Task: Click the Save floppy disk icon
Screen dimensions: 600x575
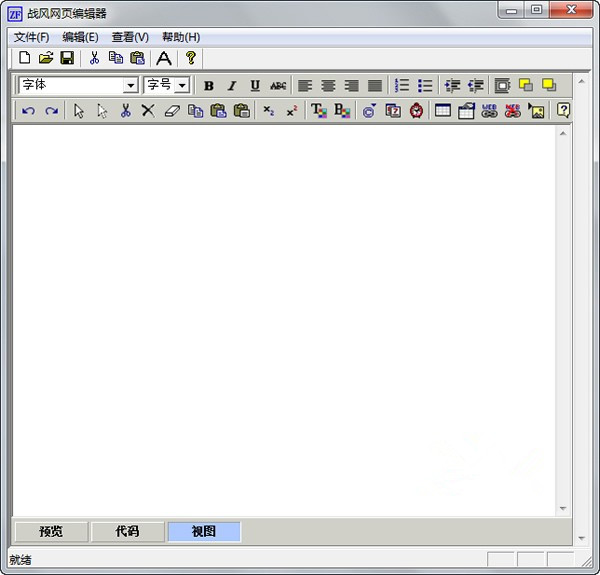Action: pos(67,58)
